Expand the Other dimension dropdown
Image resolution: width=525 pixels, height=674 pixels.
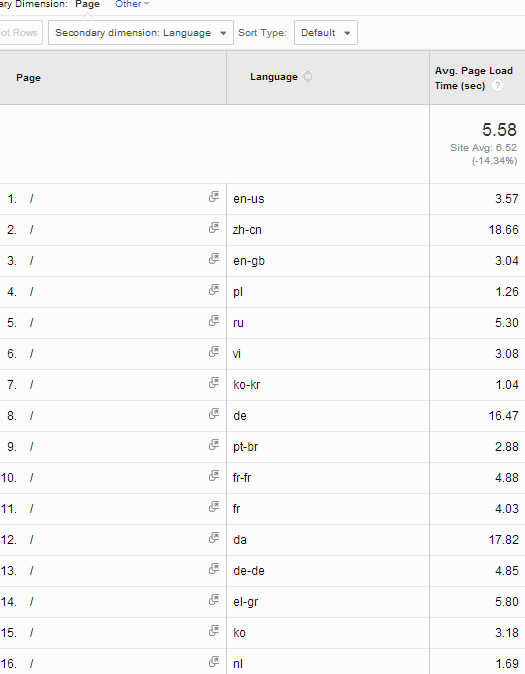point(132,4)
